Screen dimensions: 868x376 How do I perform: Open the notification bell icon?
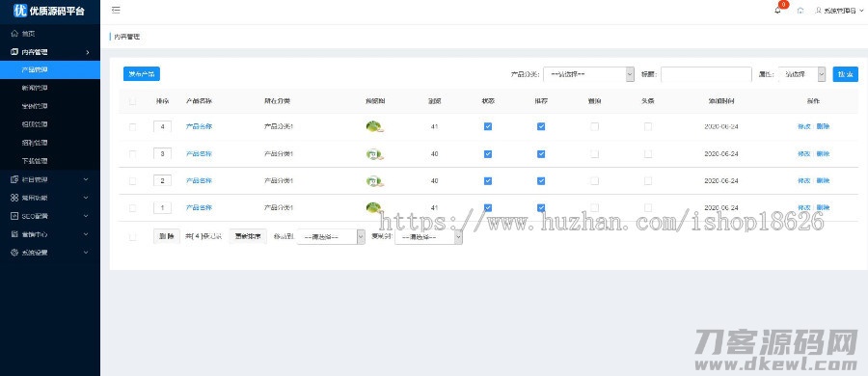pos(777,11)
